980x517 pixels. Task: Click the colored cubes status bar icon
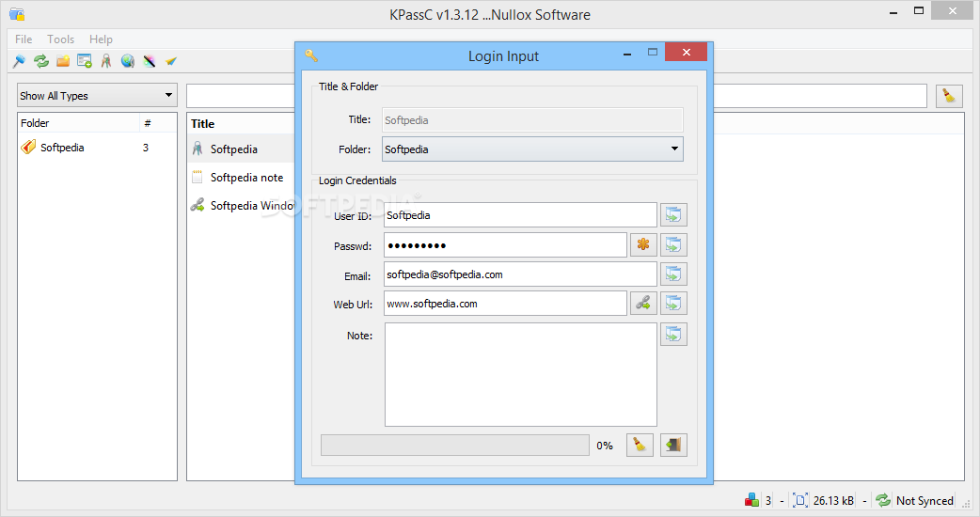pyautogui.click(x=751, y=500)
